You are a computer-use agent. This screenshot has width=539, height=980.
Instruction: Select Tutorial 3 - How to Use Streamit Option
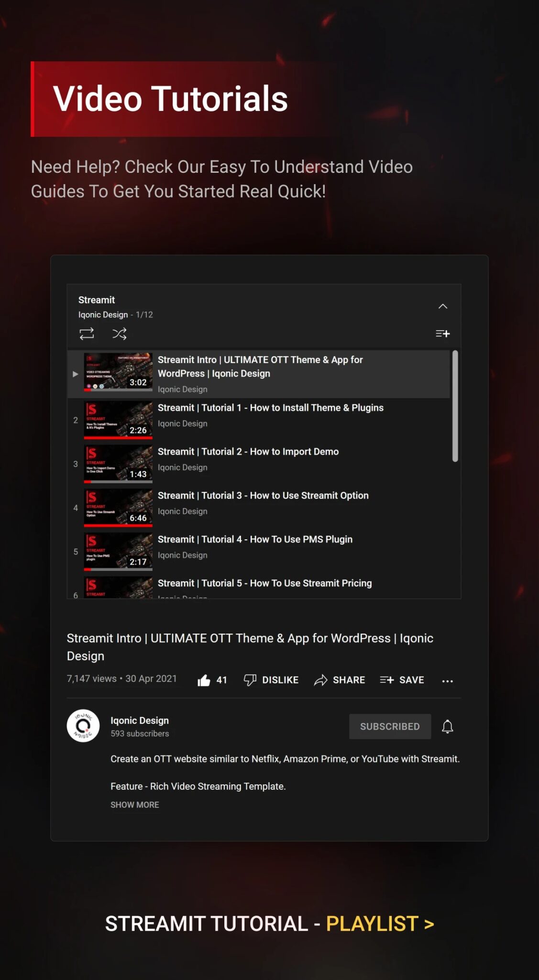263,496
